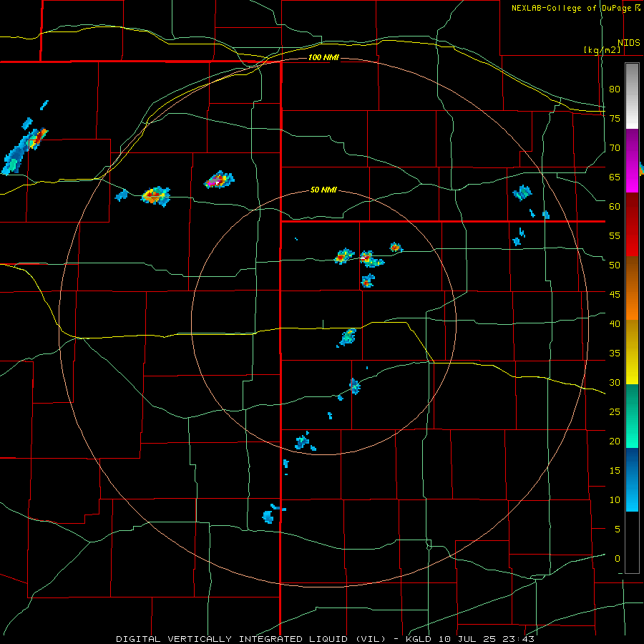Click the NIDS label above the scale
Screen dimensions: 644x644
(x=628, y=43)
